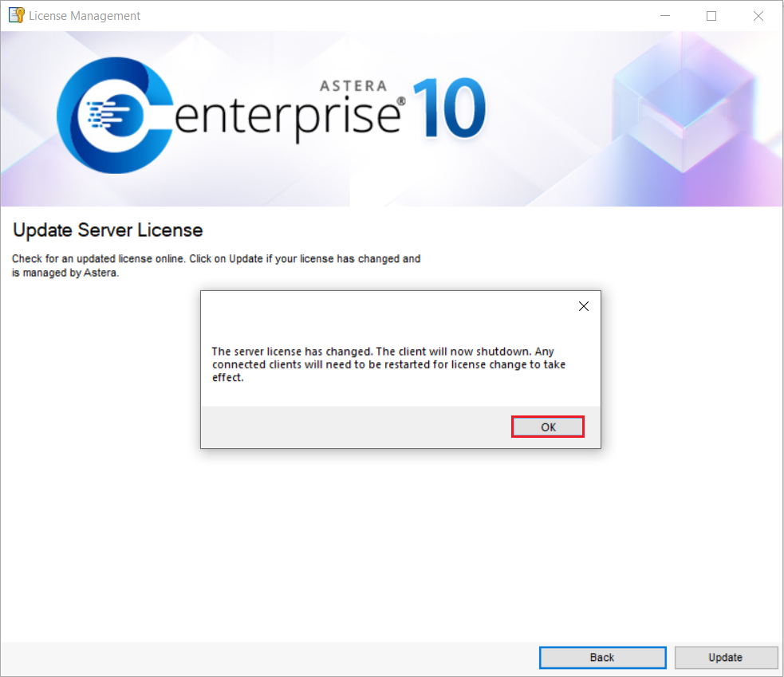Viewport: 784px width, 677px height.
Task: Click the gray footer area beside OK
Action: click(x=351, y=427)
